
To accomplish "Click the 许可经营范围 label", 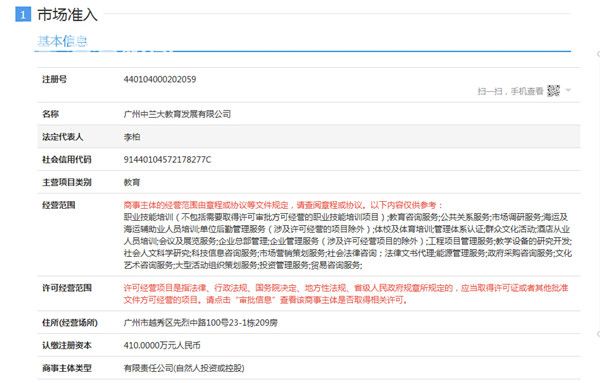I will (67, 288).
